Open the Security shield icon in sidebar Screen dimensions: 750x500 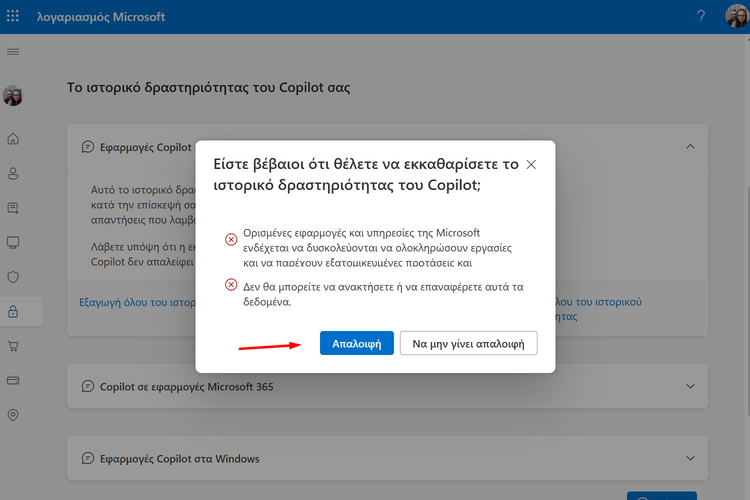coord(13,277)
